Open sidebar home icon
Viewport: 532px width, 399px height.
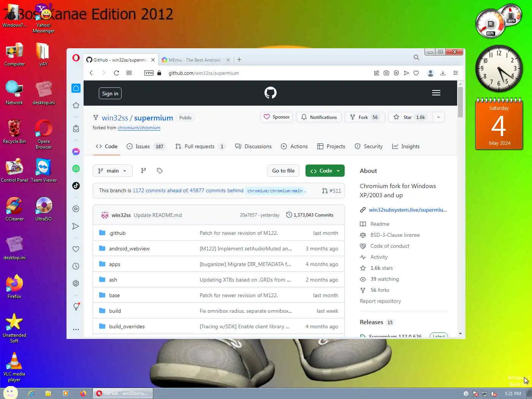coord(76,88)
